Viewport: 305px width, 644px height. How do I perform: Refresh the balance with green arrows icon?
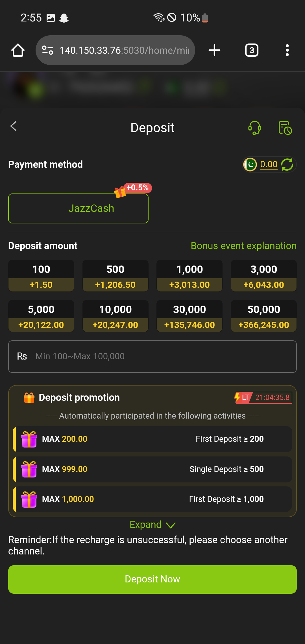[x=287, y=164]
